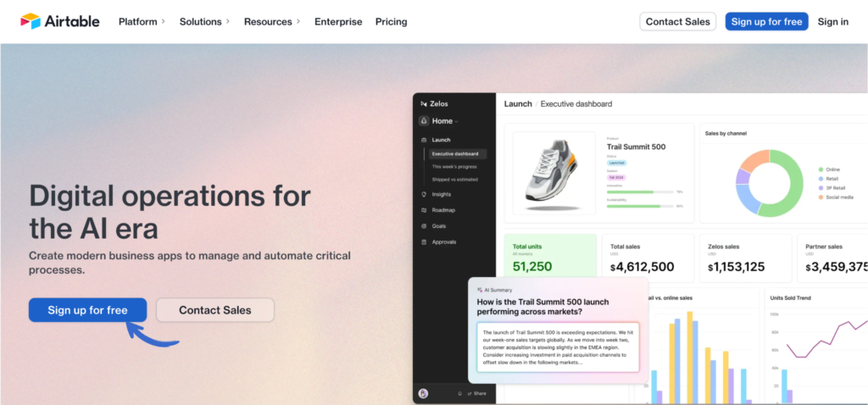Click the Zelos logo icon

(x=424, y=103)
